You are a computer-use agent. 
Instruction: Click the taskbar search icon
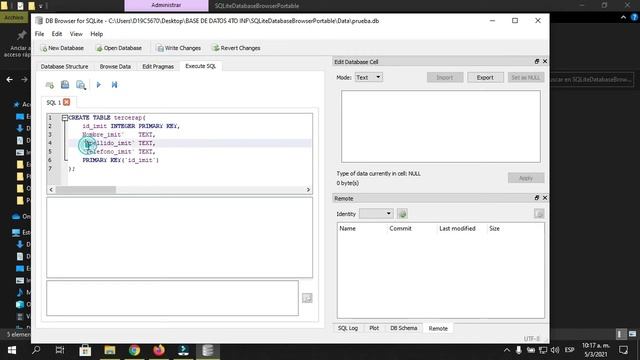[36, 350]
